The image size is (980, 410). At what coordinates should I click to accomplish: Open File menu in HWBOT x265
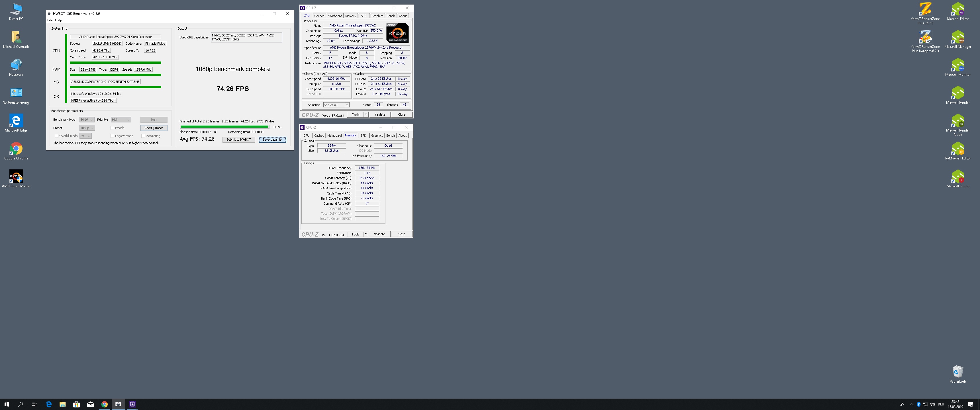pyautogui.click(x=50, y=20)
